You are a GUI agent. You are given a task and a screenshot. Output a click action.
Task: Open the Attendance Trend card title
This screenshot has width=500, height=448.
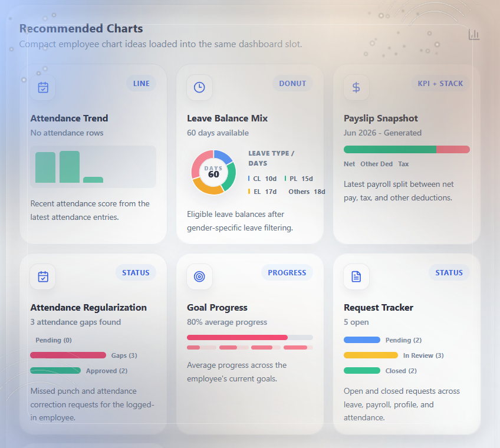[69, 118]
